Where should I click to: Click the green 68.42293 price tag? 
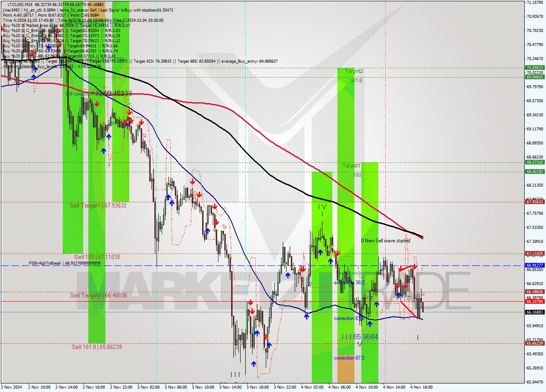[x=534, y=172]
